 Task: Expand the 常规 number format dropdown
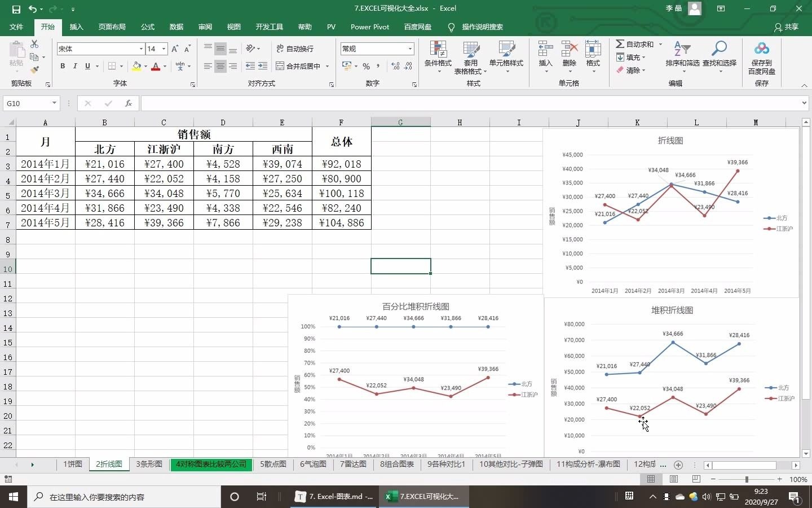click(409, 49)
